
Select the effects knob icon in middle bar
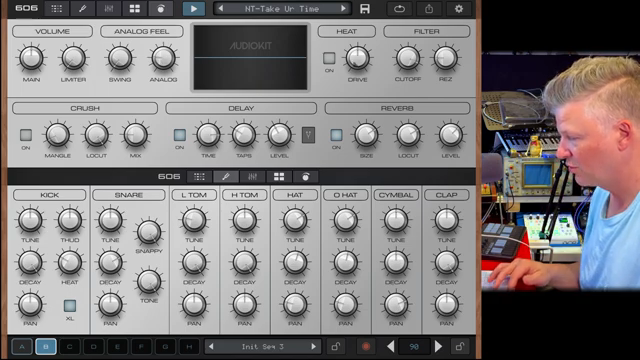(x=306, y=177)
